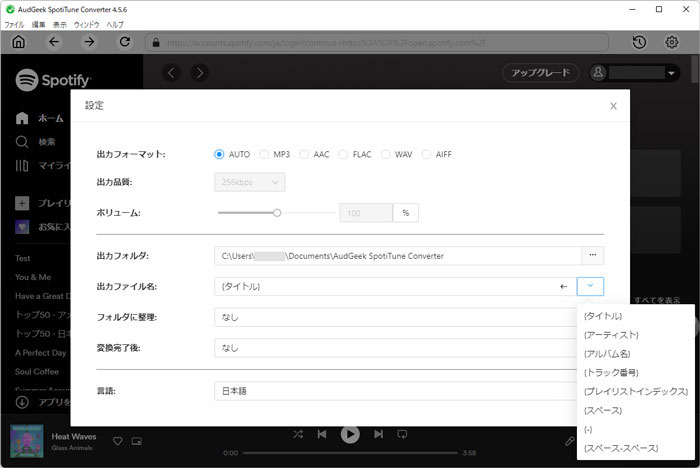The width and height of the screenshot is (700, 468).
Task: Open the 256kbps quality dropdown
Action: point(250,182)
